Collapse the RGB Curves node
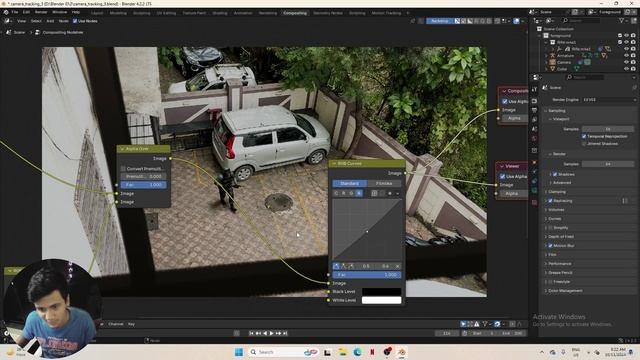The image size is (640, 360). click(x=334, y=163)
